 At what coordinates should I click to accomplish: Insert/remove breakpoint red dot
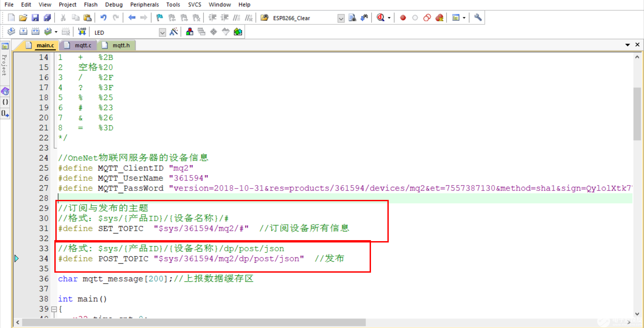point(403,18)
